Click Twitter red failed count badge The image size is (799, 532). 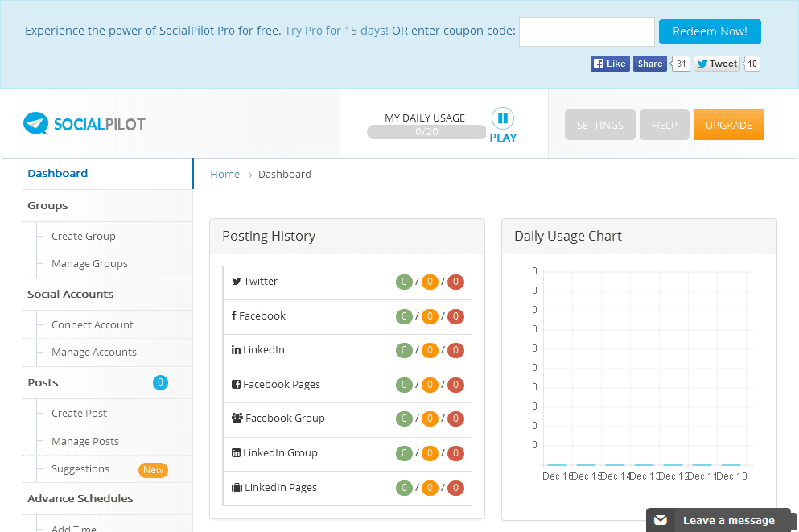tap(455, 282)
